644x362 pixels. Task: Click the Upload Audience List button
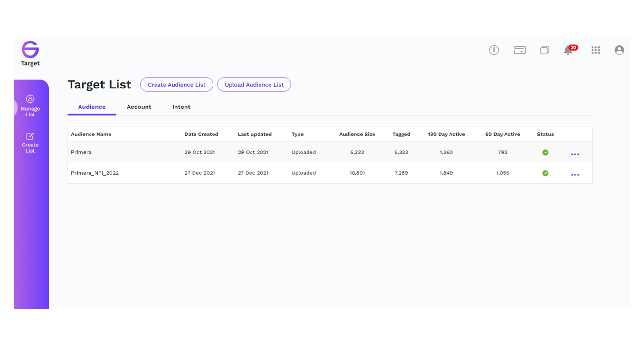pos(254,85)
